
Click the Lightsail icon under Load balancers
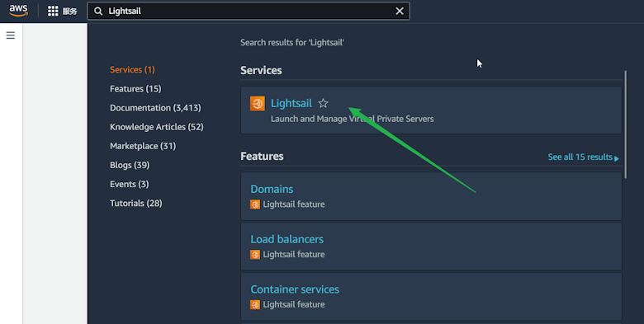click(255, 255)
